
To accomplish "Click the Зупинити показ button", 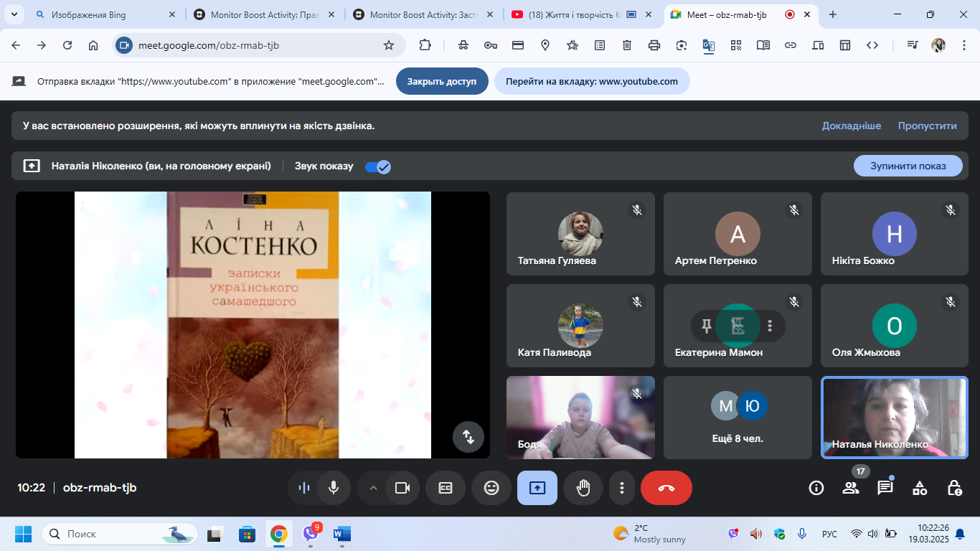I will (908, 166).
